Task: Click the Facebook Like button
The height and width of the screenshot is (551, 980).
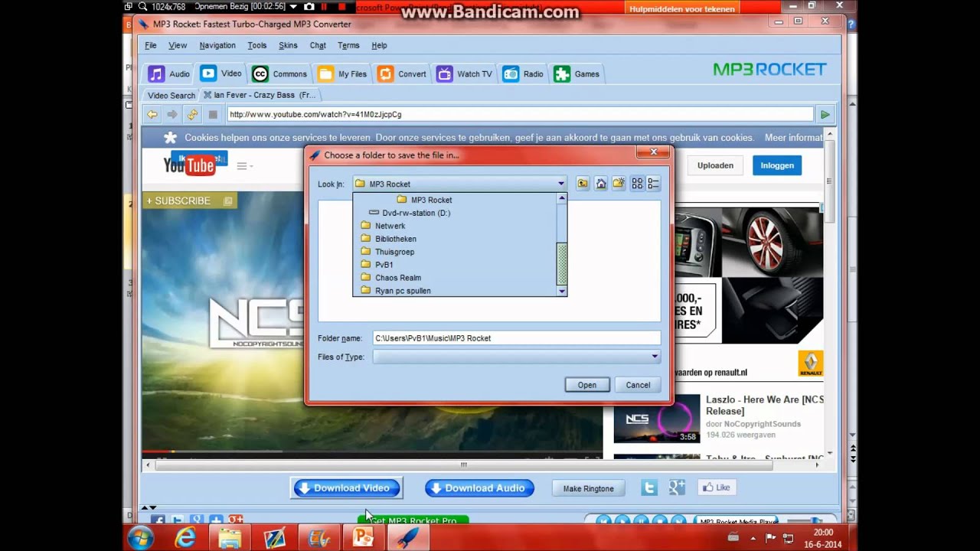Action: coord(717,487)
